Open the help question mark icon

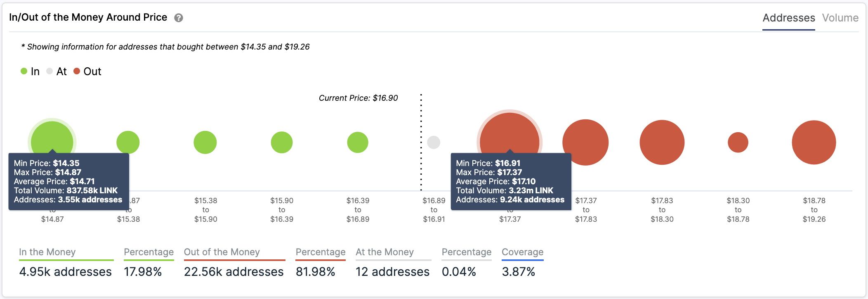point(179,18)
